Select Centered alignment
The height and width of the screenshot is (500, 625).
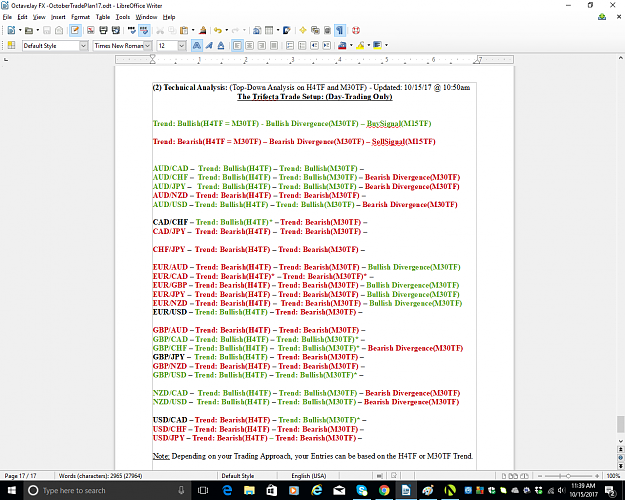pos(249,46)
